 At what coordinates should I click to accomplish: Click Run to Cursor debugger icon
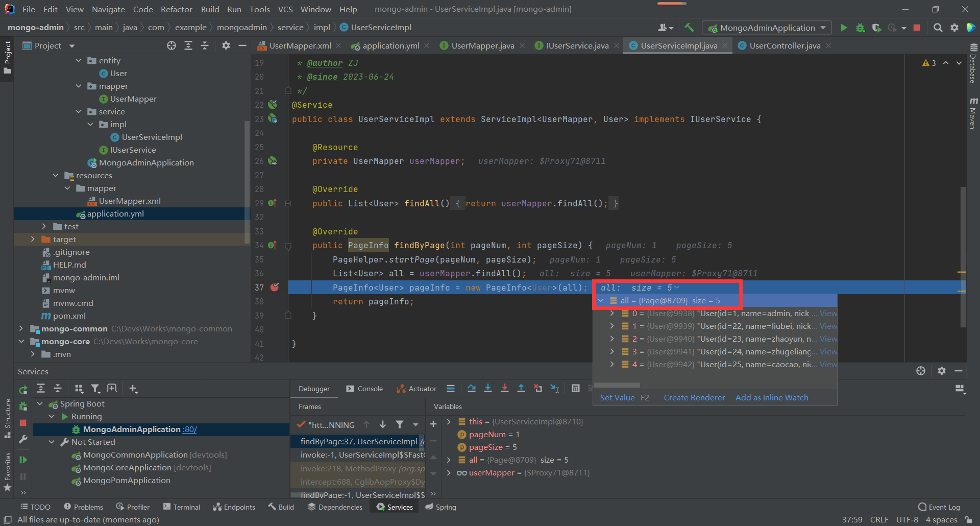tap(555, 389)
